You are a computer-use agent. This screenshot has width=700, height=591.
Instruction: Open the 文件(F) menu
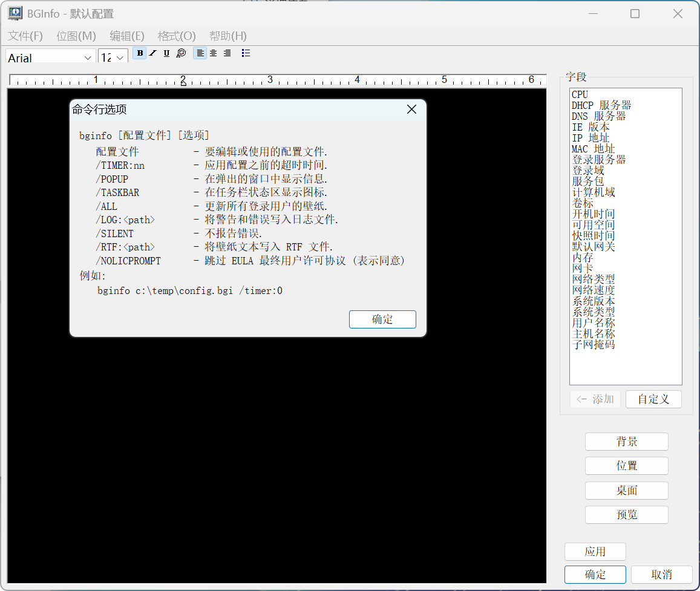pos(25,36)
